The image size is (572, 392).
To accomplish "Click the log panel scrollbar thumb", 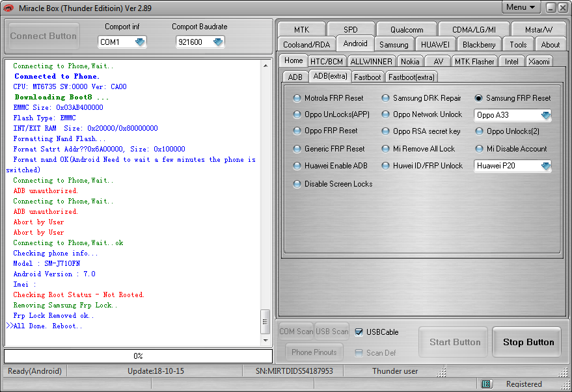I will tap(266, 322).
